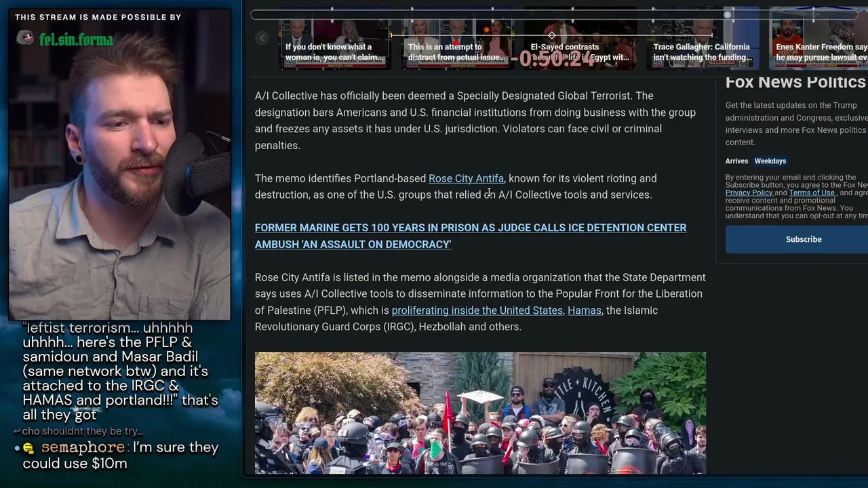868x488 pixels.
Task: Click the diamond marker on the overlay timeline
Action: [x=551, y=35]
